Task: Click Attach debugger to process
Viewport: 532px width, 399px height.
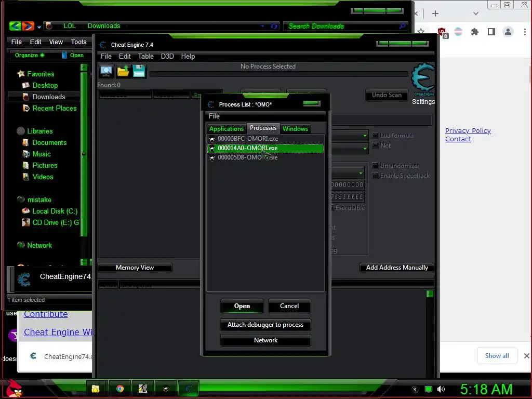Action: pos(265,325)
